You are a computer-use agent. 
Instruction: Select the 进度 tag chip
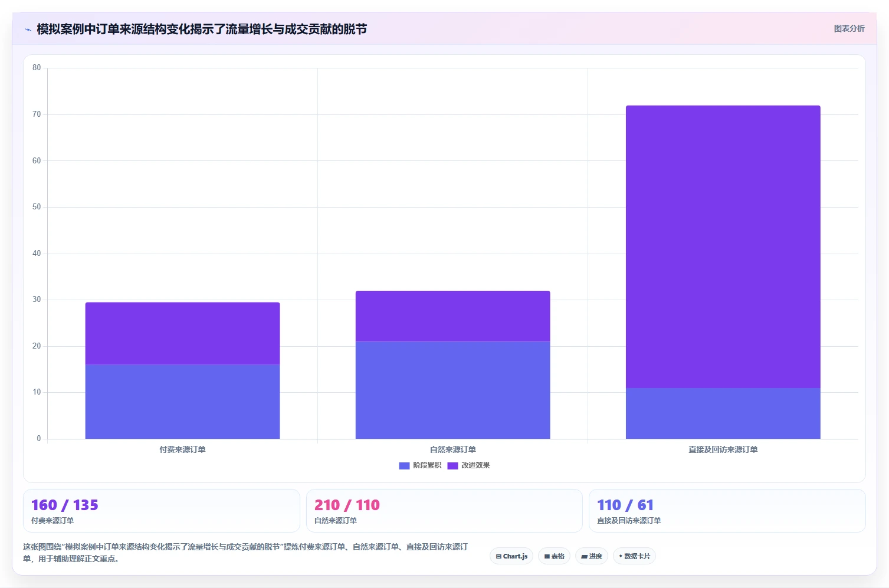(592, 556)
